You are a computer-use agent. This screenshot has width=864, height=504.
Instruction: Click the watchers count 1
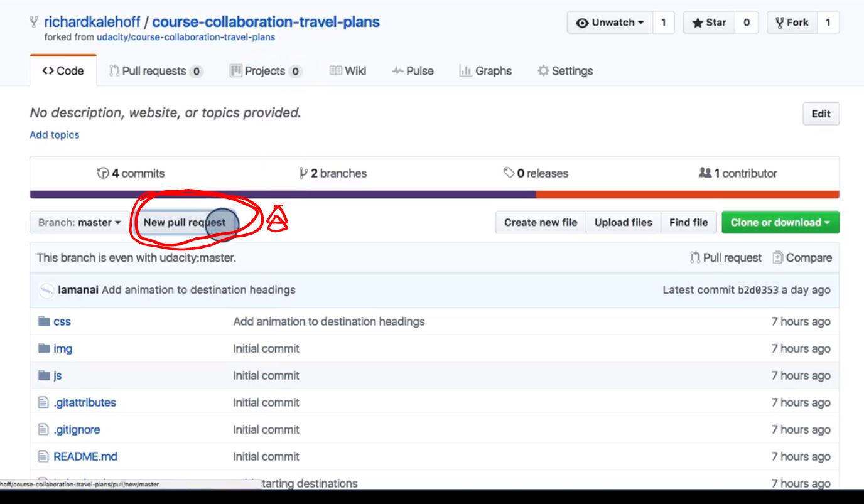[x=663, y=23]
